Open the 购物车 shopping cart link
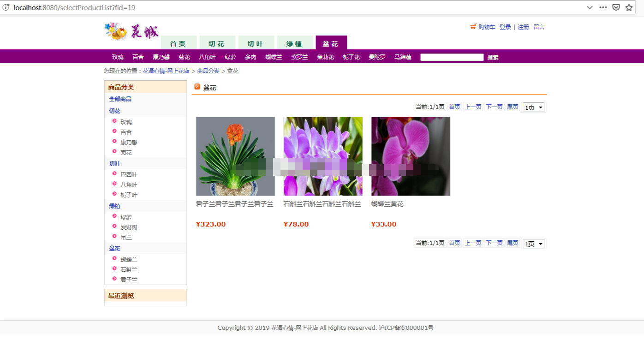This screenshot has height=340, width=644. (487, 27)
